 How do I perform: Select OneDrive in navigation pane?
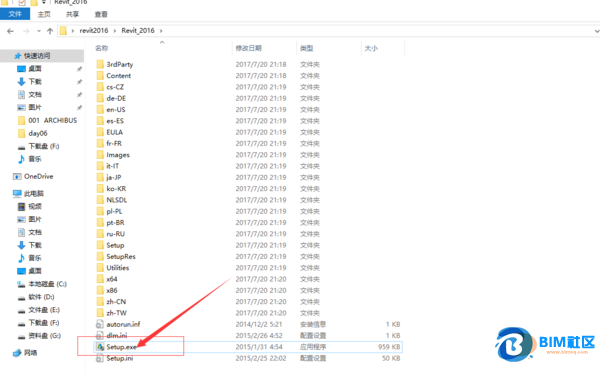(x=38, y=176)
